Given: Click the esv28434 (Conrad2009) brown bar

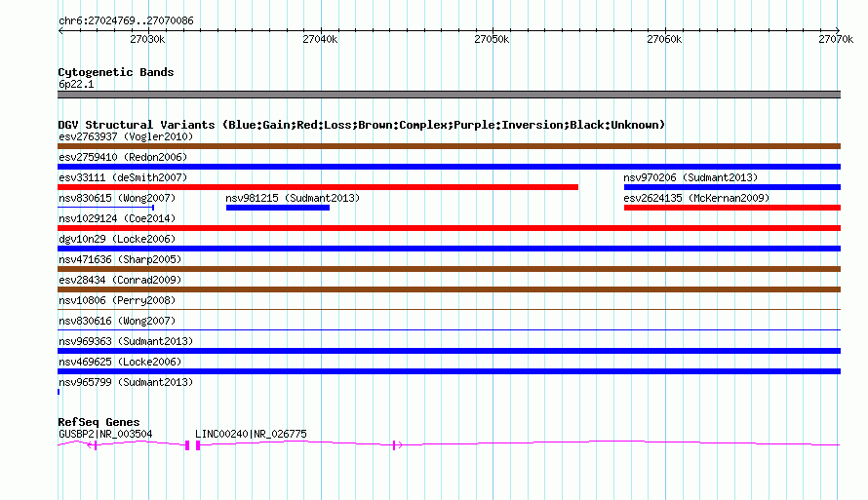Looking at the screenshot, I should click(x=449, y=289).
